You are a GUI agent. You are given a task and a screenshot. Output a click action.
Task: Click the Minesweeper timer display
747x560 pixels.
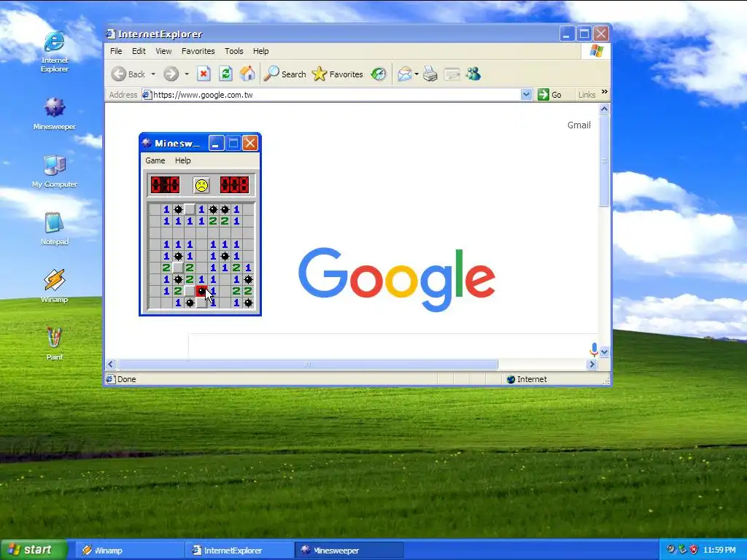tap(234, 184)
